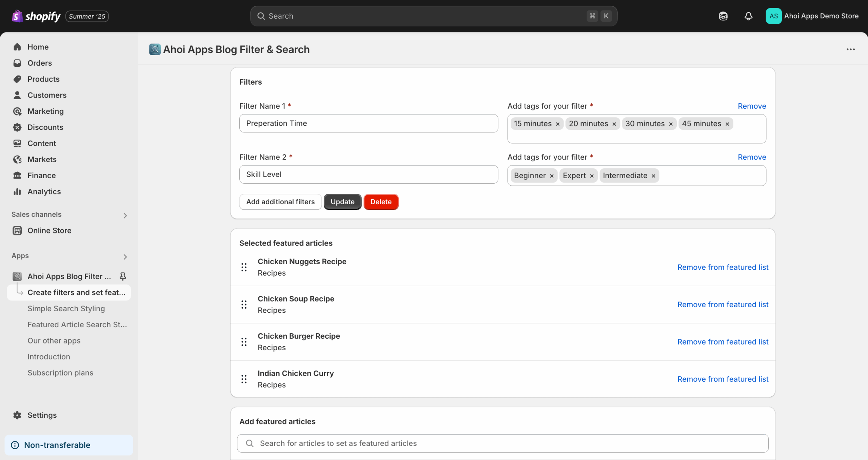Open the Sidekick assistant icon
The height and width of the screenshot is (460, 868).
[723, 16]
